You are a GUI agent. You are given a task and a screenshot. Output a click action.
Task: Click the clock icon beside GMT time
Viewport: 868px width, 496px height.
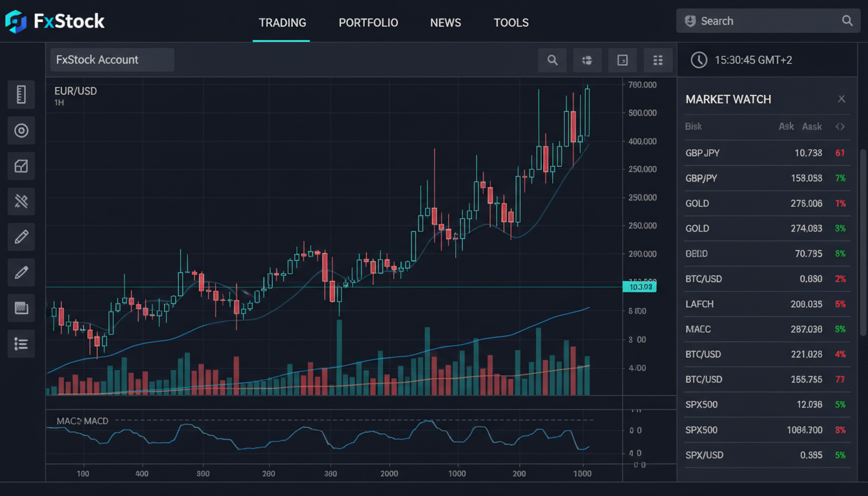pyautogui.click(x=698, y=59)
